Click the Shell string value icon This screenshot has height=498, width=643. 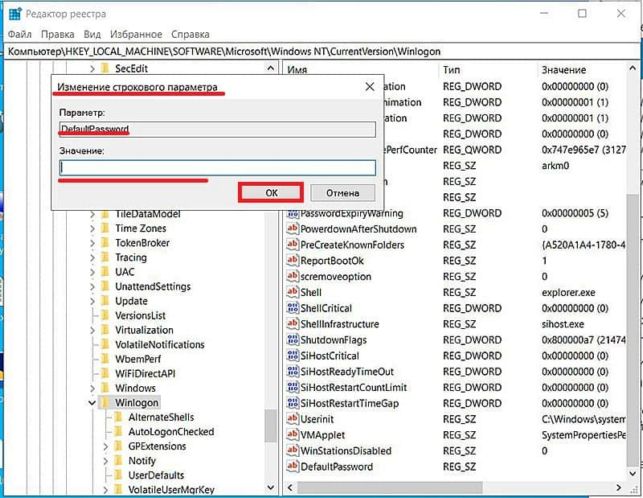[292, 292]
